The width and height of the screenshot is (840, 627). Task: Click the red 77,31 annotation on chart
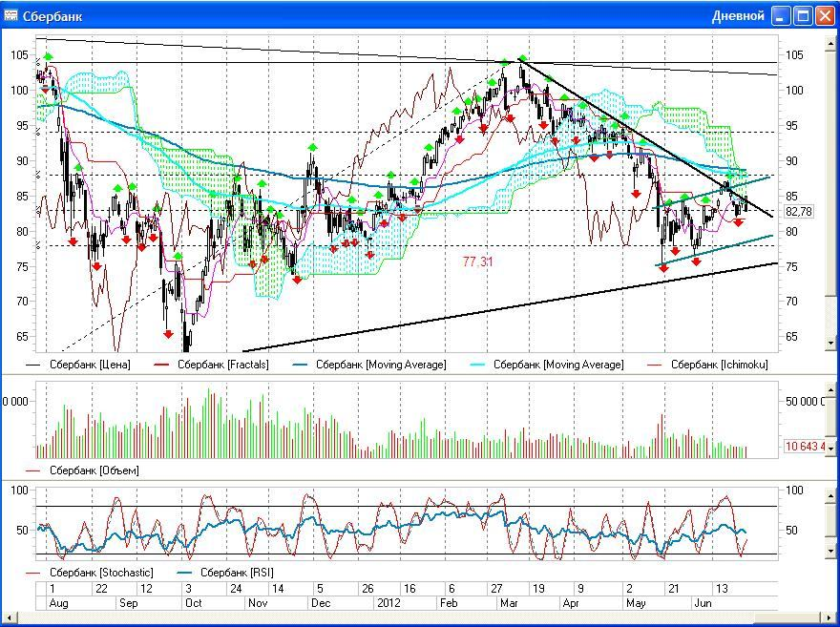[x=478, y=261]
